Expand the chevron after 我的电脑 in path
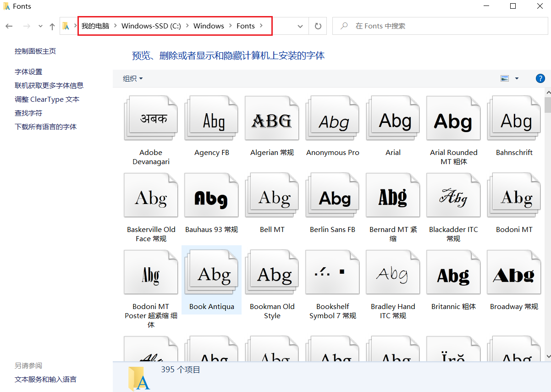The height and width of the screenshot is (392, 551). click(115, 26)
